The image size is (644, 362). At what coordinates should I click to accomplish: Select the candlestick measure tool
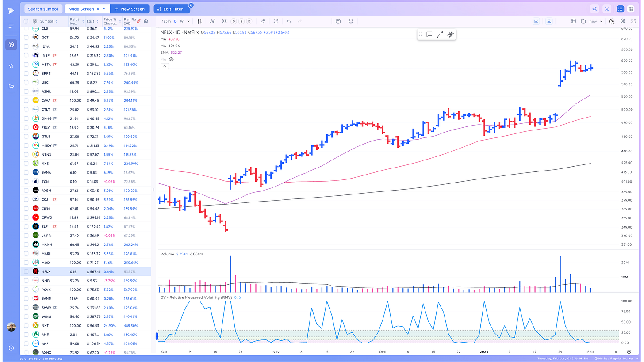coord(450,34)
